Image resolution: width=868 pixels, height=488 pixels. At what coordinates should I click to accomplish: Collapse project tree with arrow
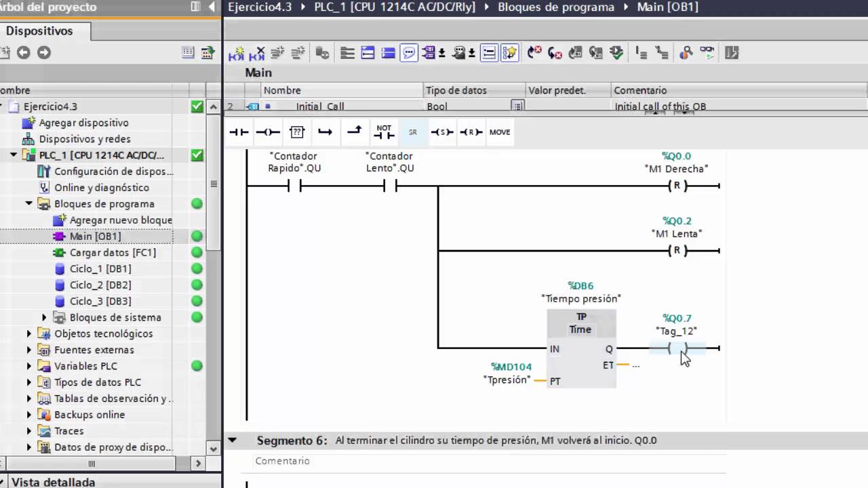coord(212,7)
